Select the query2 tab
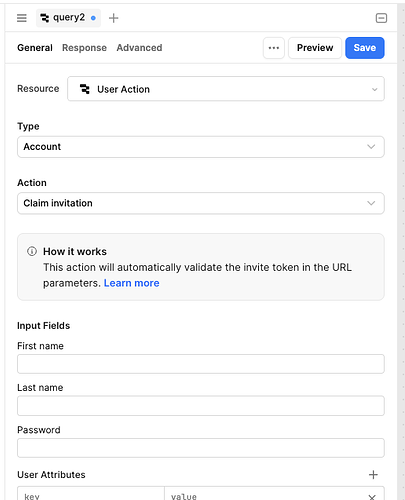Viewport: 405px width, 500px height. [68, 18]
